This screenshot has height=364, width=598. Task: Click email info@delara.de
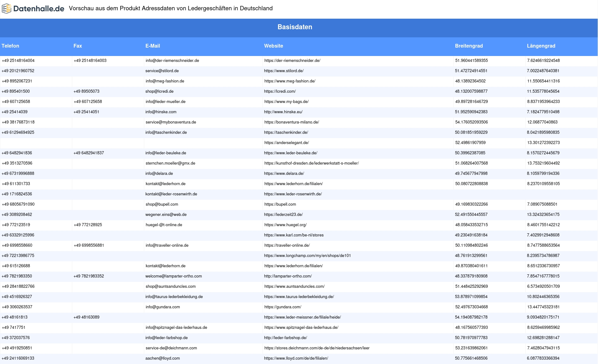[159, 174]
